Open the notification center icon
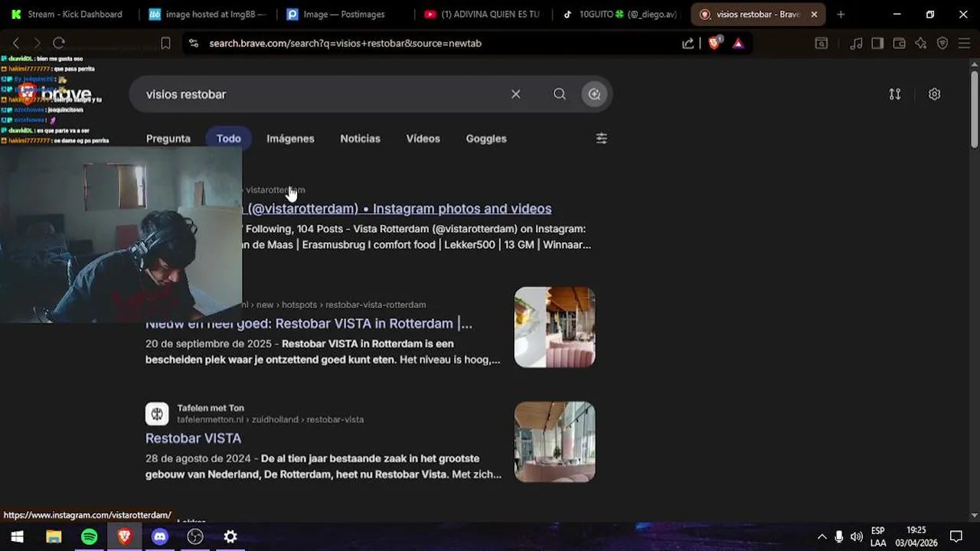 (956, 536)
